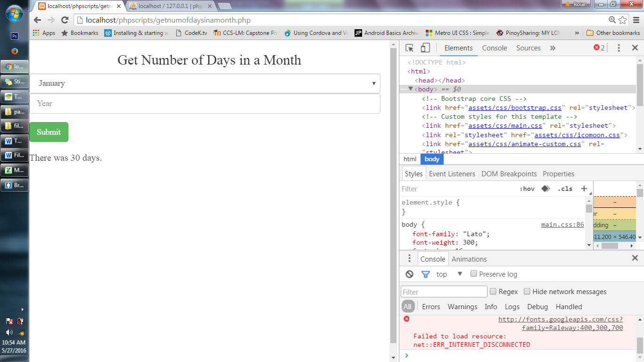The height and width of the screenshot is (362, 644).
Task: Click the console Filter text box
Action: (x=444, y=292)
